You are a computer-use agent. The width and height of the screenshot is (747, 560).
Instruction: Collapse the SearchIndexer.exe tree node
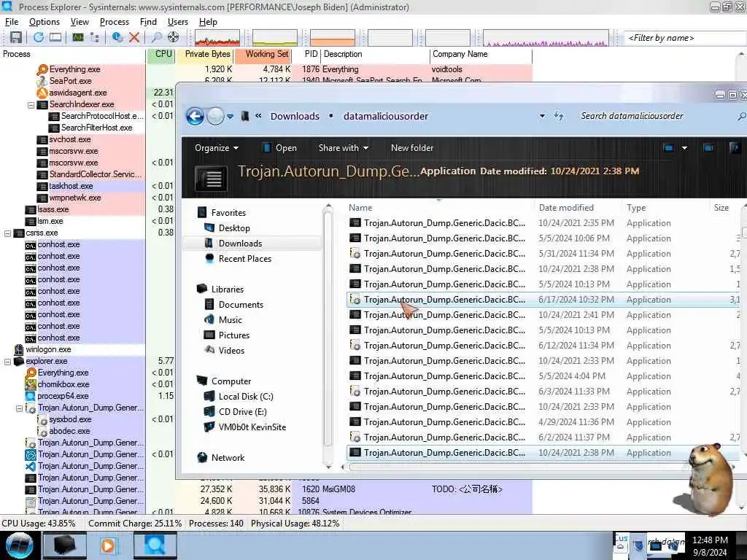(31, 105)
